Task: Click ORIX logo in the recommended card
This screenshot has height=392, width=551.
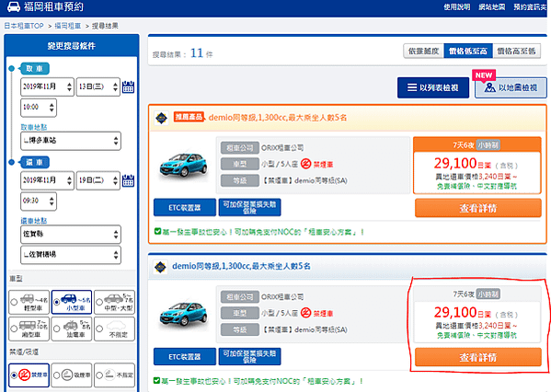Action: pos(162,118)
